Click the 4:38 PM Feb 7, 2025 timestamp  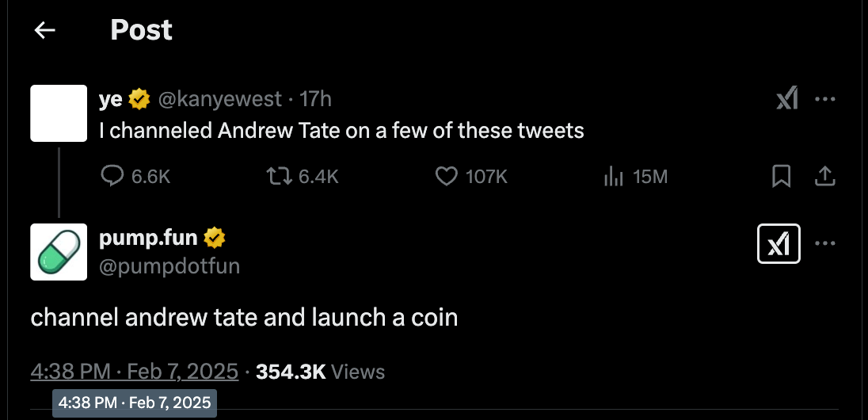(135, 371)
